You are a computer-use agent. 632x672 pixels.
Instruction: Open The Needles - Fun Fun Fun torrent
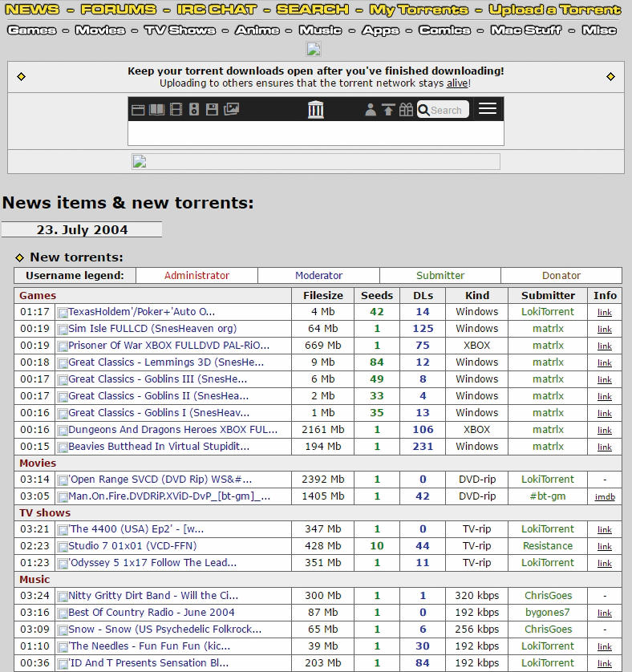tap(150, 646)
